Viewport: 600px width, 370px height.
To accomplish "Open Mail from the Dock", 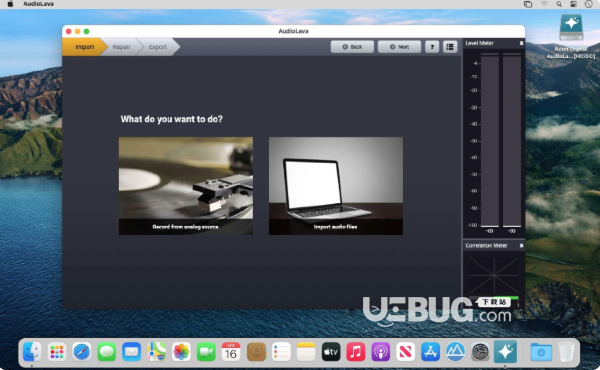I will (132, 352).
